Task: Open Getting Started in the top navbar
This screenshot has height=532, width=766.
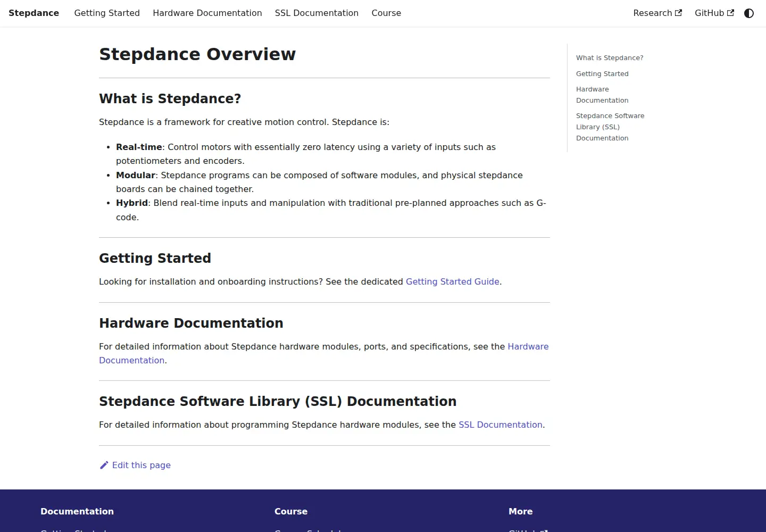Action: [107, 13]
